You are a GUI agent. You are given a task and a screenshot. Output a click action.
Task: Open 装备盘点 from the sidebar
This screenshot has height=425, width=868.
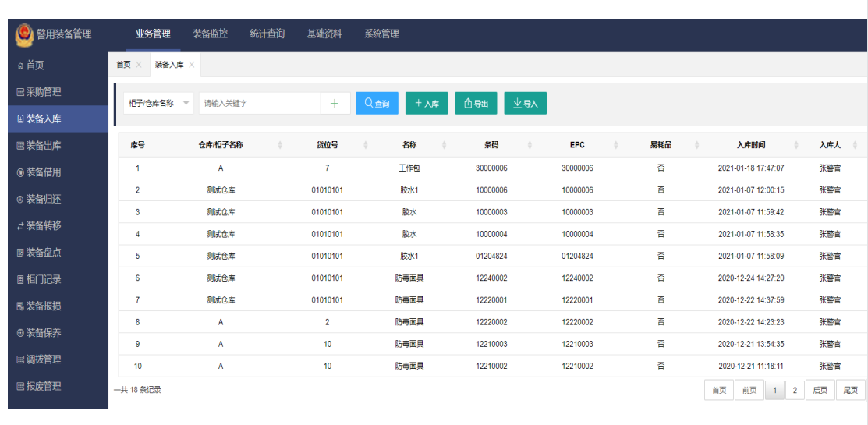pos(44,253)
